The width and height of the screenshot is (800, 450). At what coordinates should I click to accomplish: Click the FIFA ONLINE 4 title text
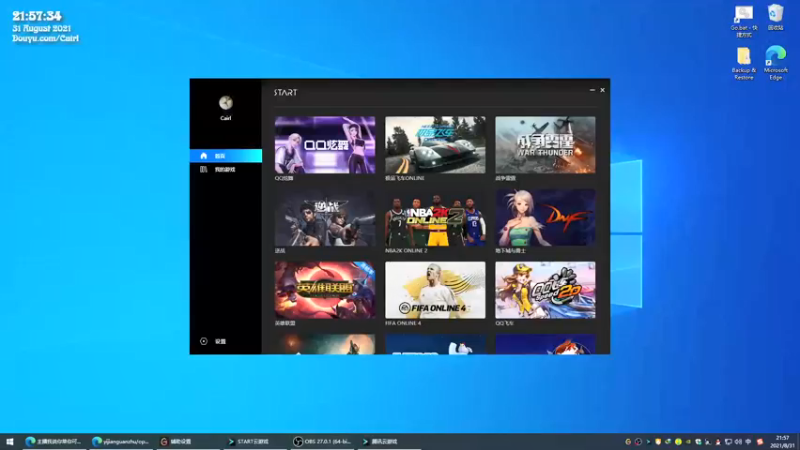click(x=403, y=323)
